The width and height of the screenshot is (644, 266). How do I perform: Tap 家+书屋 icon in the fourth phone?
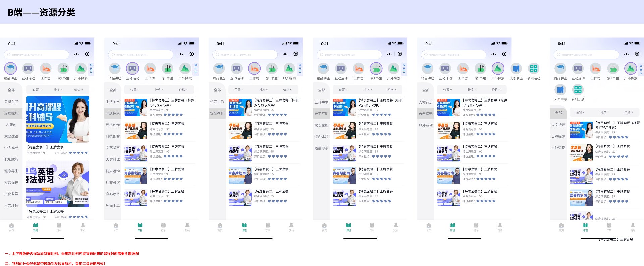tap(376, 69)
